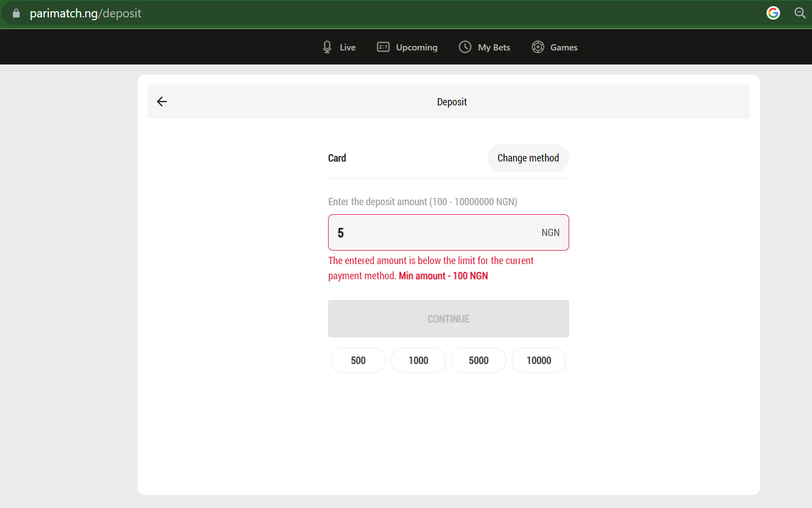The image size is (812, 508).
Task: Select the 1000 quick amount
Action: click(418, 361)
